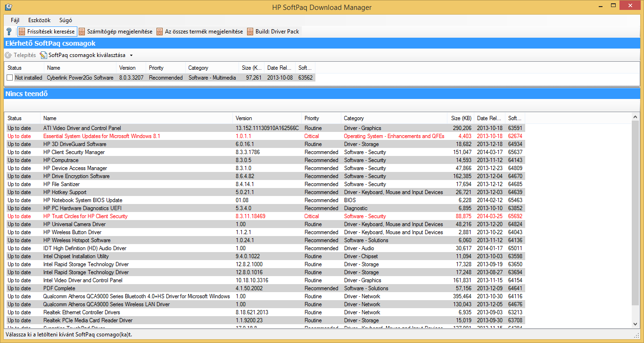The image size is (644, 343).
Task: Click the Telepítés install arrow icon
Action: coord(8,55)
